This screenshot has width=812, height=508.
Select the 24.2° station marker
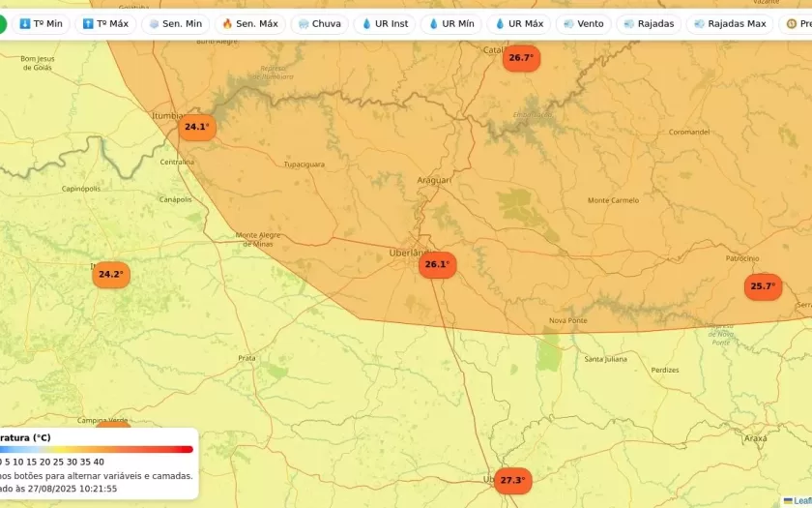pyautogui.click(x=110, y=275)
